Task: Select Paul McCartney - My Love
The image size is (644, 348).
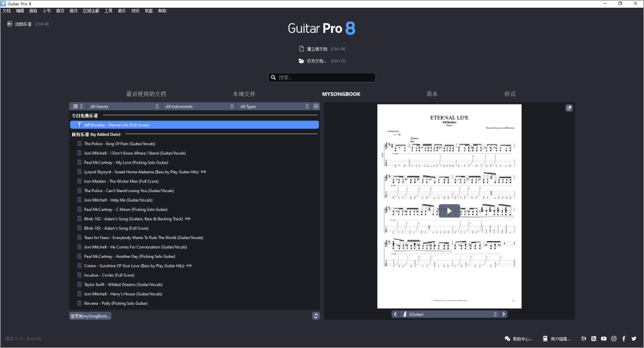Action: (x=126, y=162)
